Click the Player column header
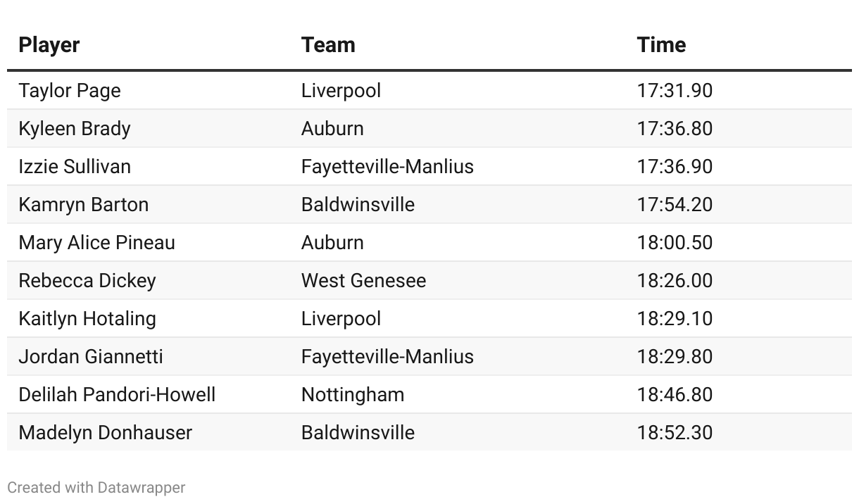Image resolution: width=859 pixels, height=504 pixels. [49, 45]
